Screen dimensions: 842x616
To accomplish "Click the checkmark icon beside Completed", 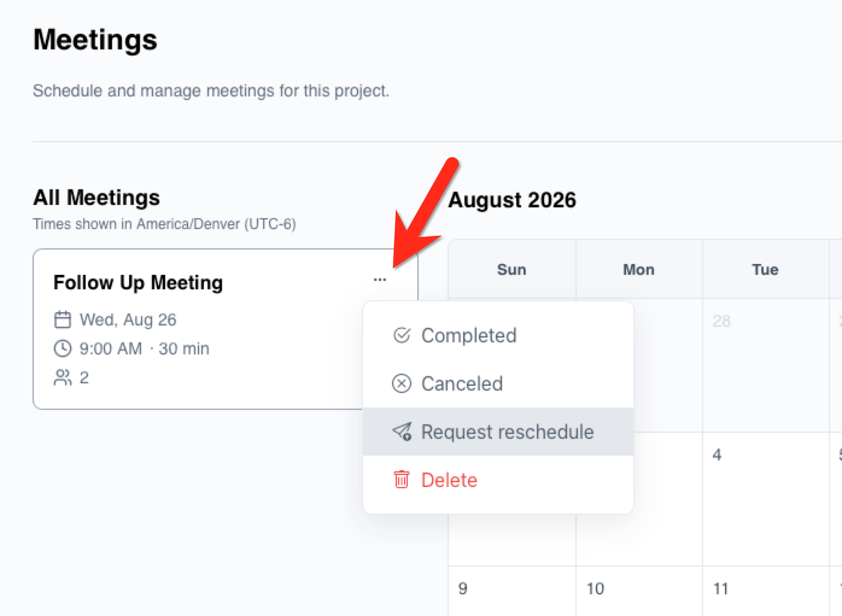I will click(x=402, y=335).
